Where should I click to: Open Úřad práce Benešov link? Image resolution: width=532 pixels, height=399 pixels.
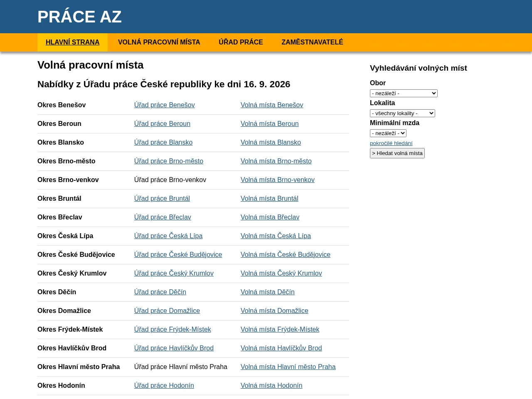(x=165, y=105)
